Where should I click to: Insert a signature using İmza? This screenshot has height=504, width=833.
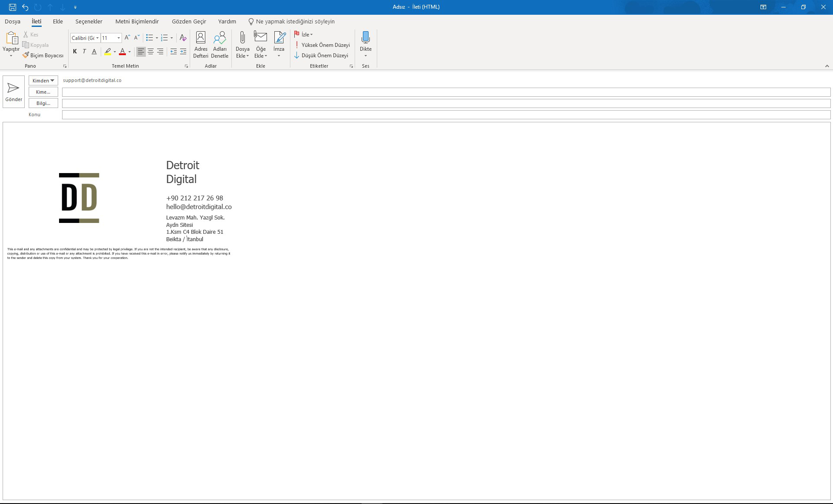pyautogui.click(x=279, y=43)
